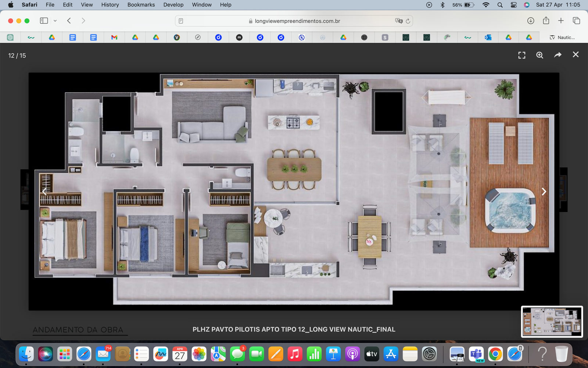The height and width of the screenshot is (368, 588).
Task: Click the ANDAMENTO DA OBRA link
Action: click(x=78, y=330)
